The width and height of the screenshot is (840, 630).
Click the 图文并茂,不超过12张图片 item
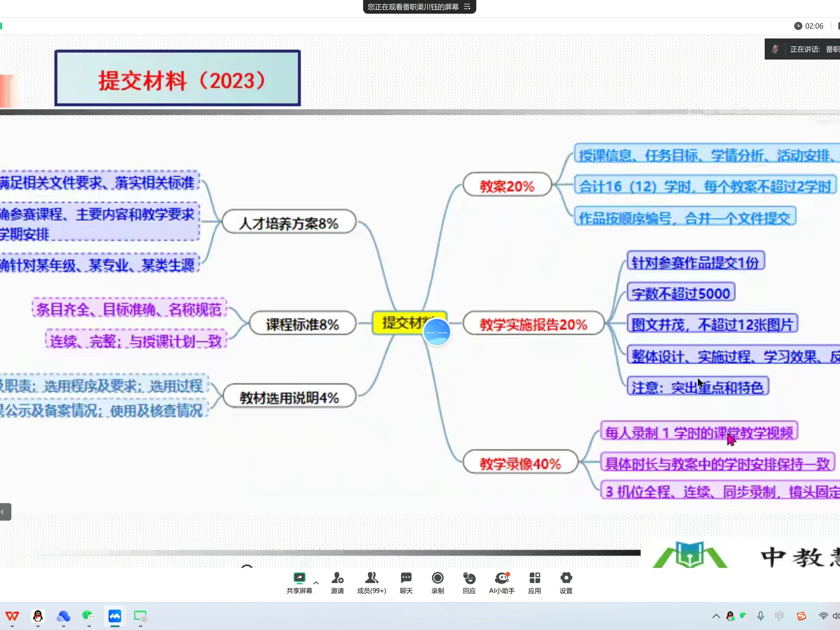pyautogui.click(x=713, y=323)
